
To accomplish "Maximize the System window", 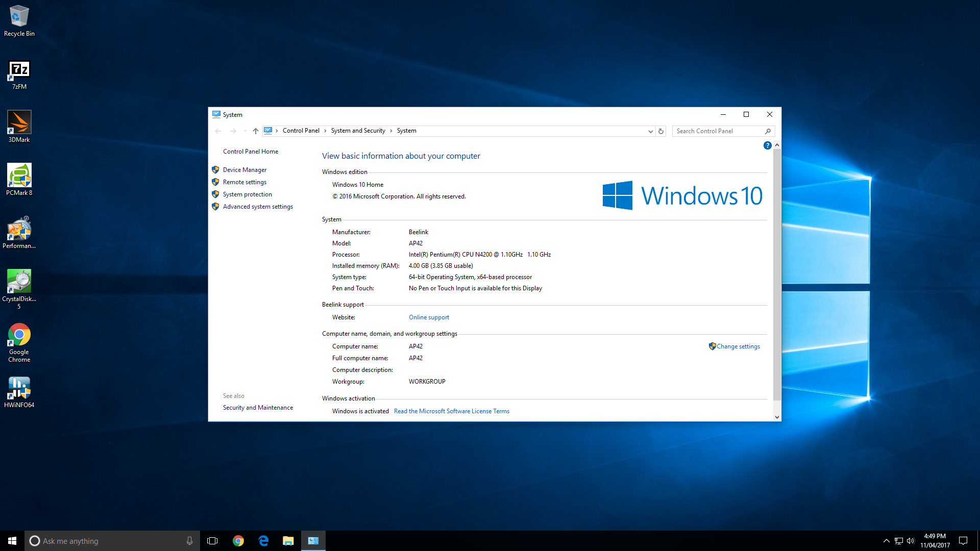I will (746, 114).
